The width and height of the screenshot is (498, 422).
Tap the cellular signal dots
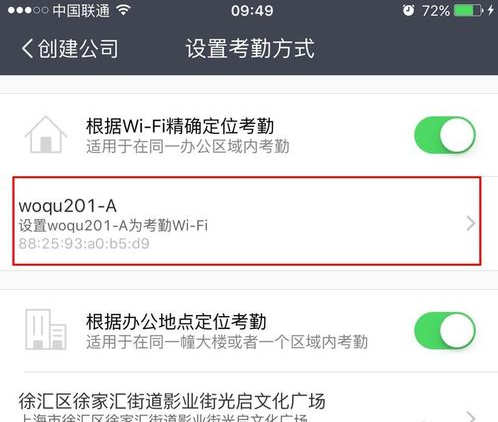pos(28,10)
